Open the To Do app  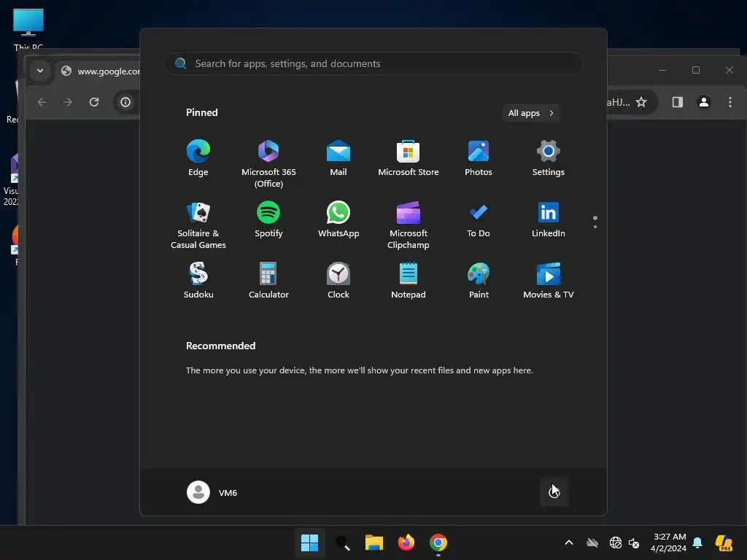point(479,219)
